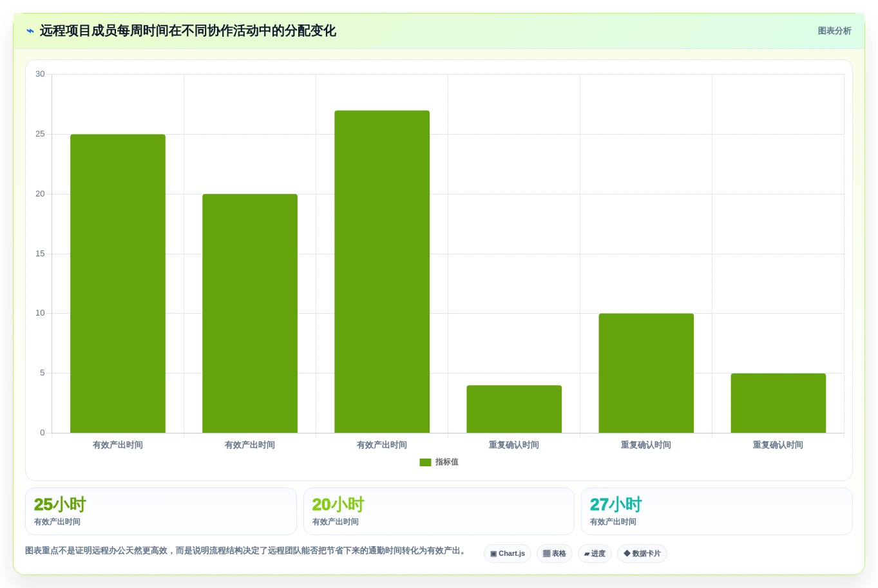Click the last bar, valued at 5
Image resolution: width=878 pixels, height=588 pixels.
click(x=778, y=403)
